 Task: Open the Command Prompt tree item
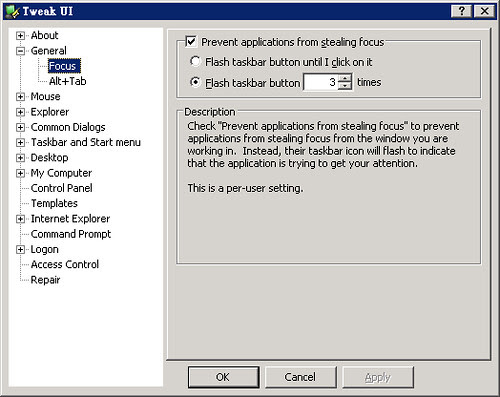coord(71,234)
